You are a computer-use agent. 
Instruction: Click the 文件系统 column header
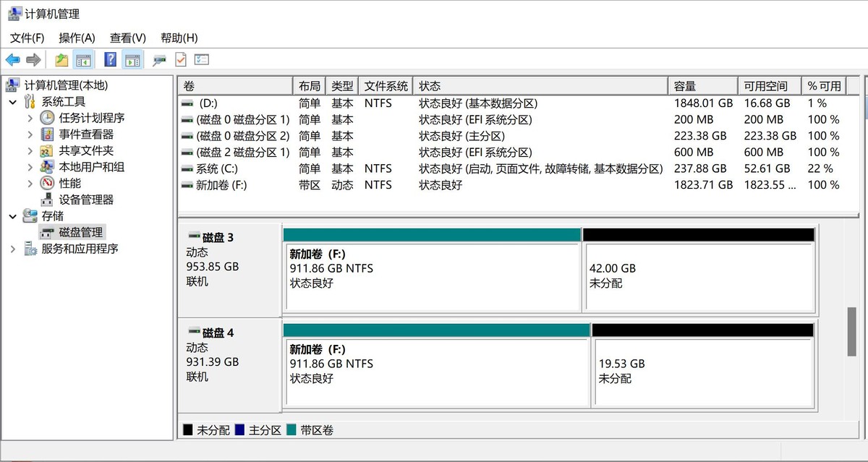[x=386, y=85]
